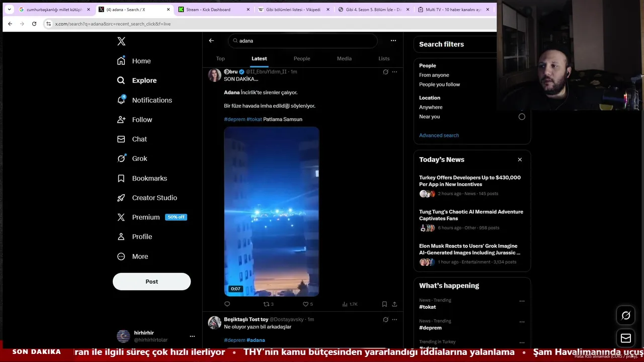Reply to Ebru's post

[227, 304]
